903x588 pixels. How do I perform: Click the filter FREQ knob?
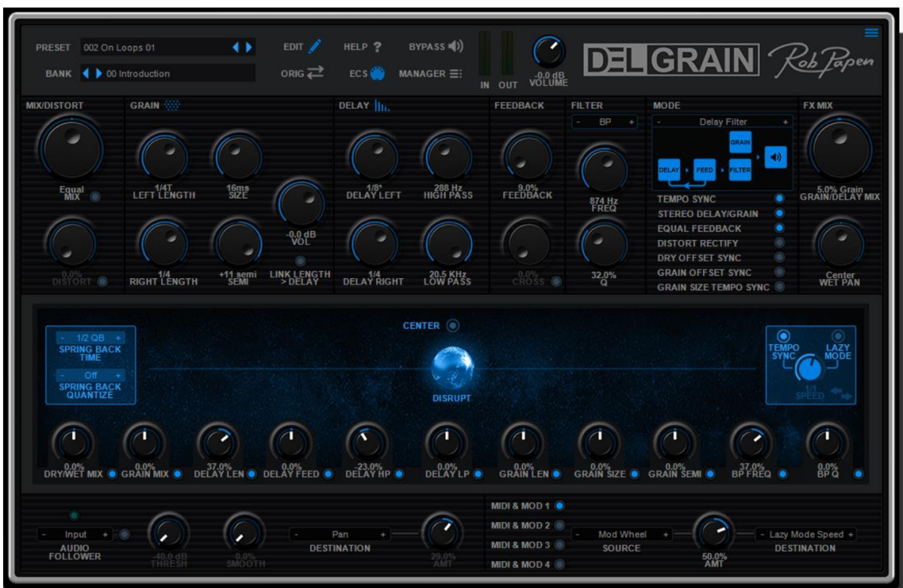[604, 169]
